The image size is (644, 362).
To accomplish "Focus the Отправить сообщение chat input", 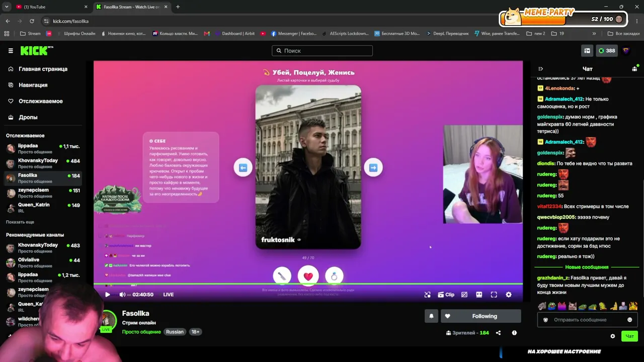I will coord(587,320).
